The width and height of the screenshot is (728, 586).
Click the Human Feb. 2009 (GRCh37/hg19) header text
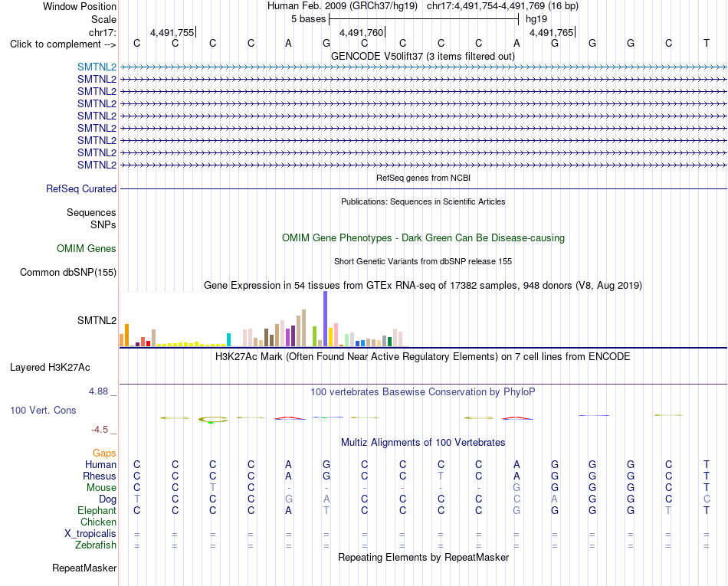[343, 6]
